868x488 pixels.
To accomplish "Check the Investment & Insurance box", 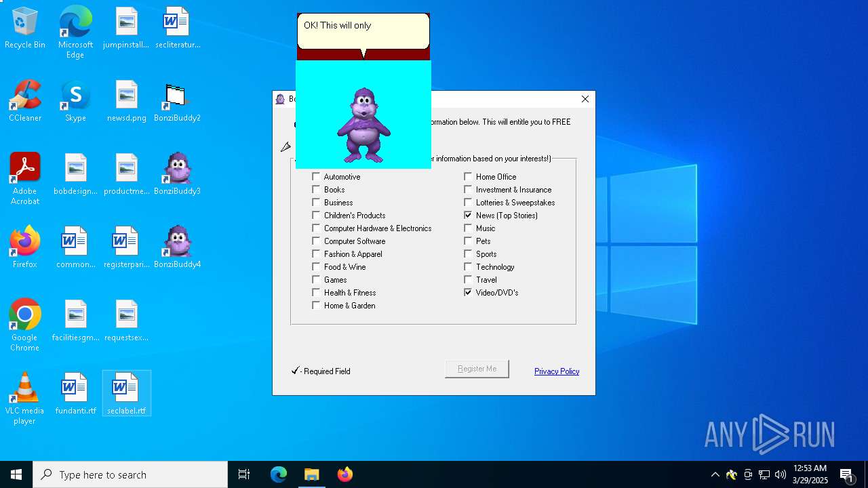I will (x=468, y=190).
